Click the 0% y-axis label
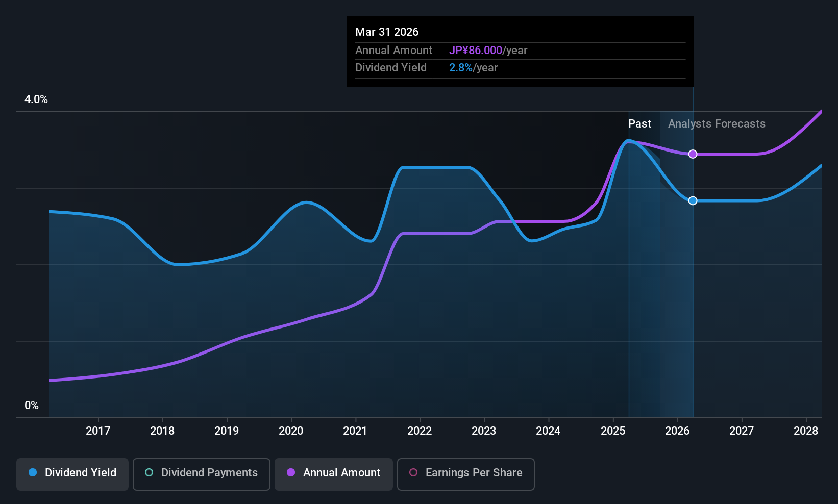This screenshot has height=504, width=838. (32, 406)
